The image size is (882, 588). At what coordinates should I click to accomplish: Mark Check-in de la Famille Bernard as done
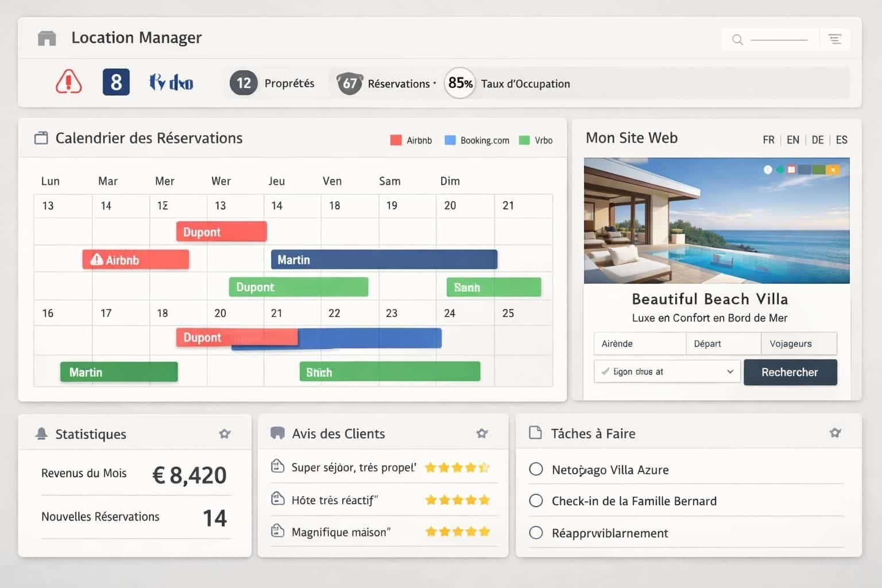(536, 501)
